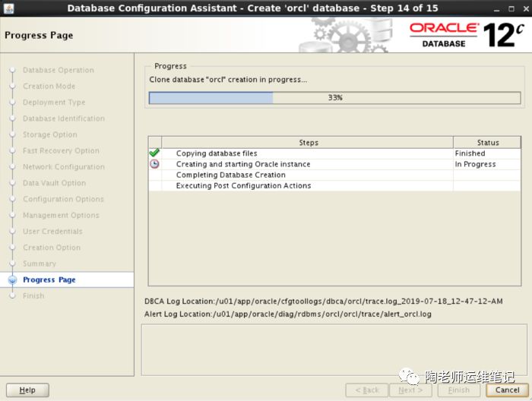Minimize the Database Configuration Assistant window
The image size is (532, 401).
(497, 9)
